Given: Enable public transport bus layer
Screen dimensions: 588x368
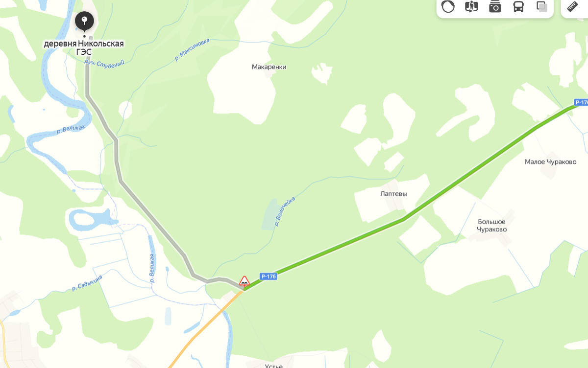Looking at the screenshot, I should [x=518, y=6].
